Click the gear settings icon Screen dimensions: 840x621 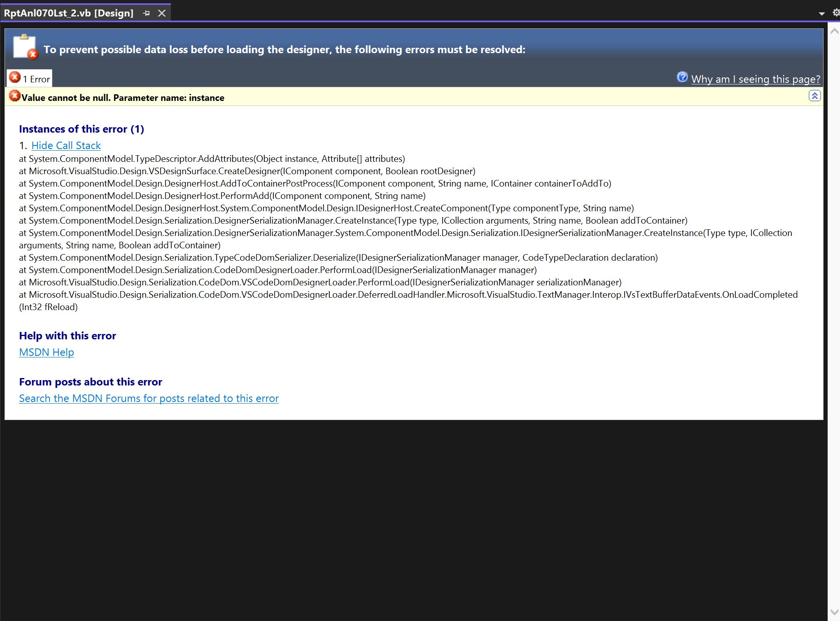click(x=836, y=13)
